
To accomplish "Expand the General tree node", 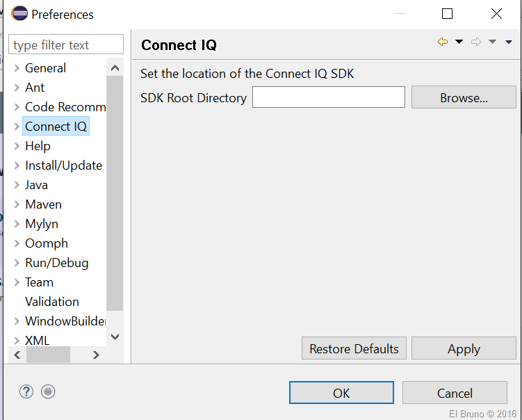I will (17, 68).
